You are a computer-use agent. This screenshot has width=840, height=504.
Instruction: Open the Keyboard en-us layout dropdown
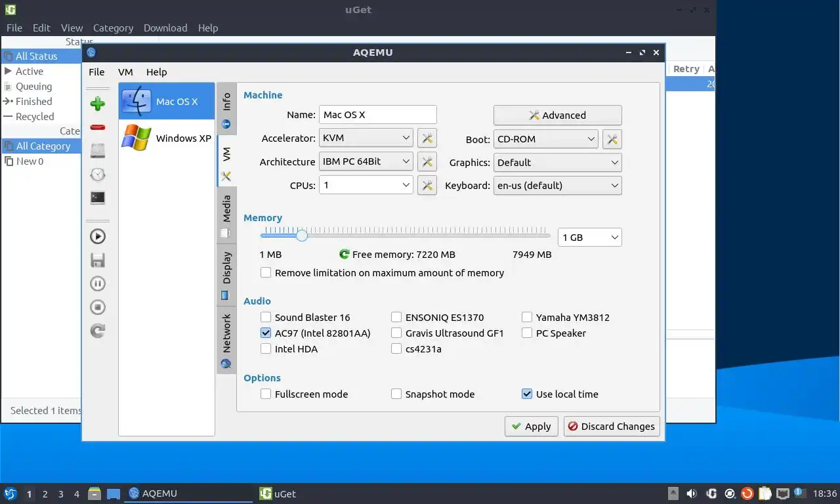pos(558,186)
